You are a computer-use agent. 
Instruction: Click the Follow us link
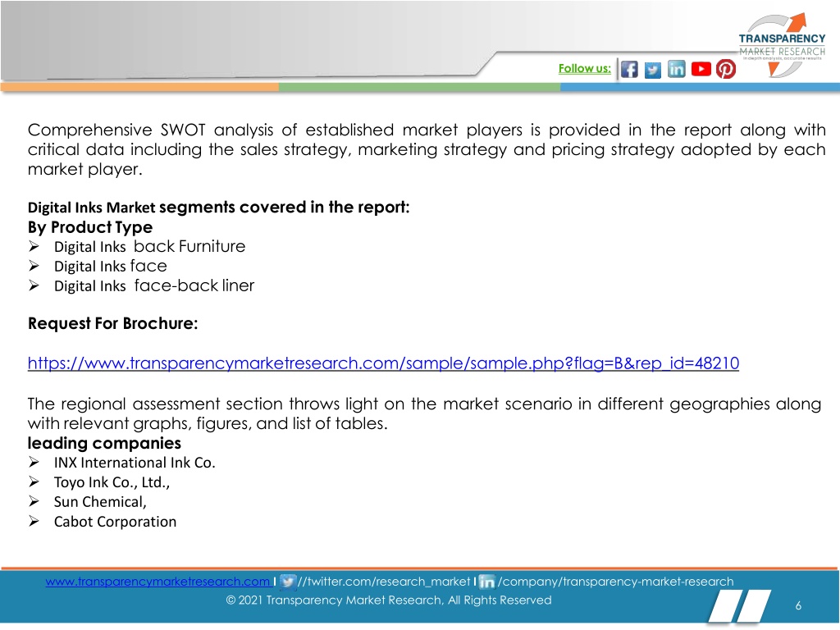584,69
